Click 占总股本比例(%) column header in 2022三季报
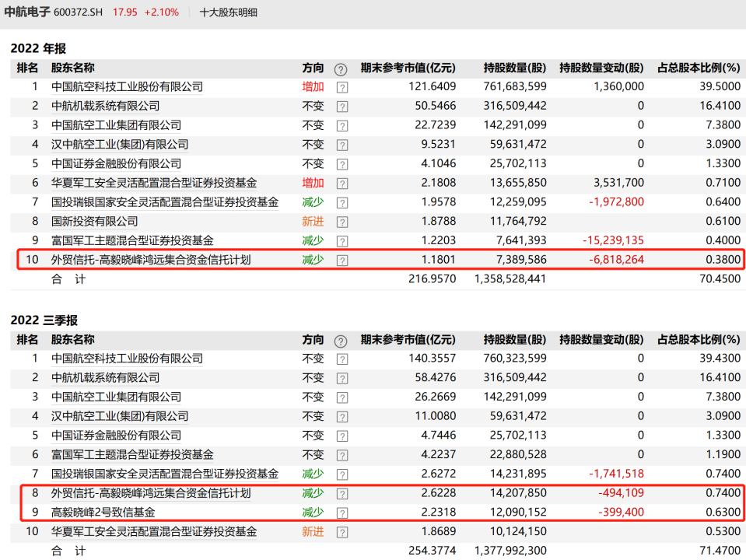 pos(699,340)
